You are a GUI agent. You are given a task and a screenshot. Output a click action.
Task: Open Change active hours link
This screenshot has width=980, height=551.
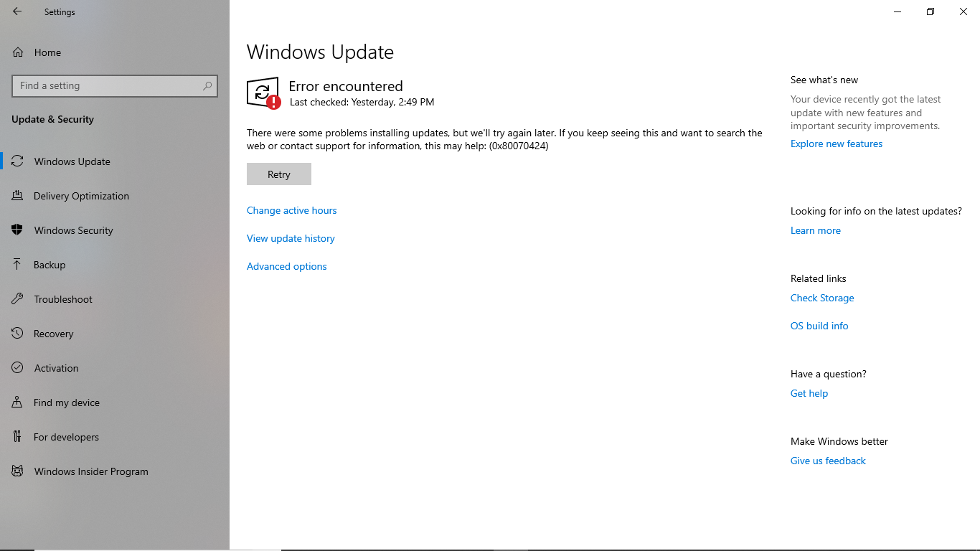pyautogui.click(x=292, y=210)
